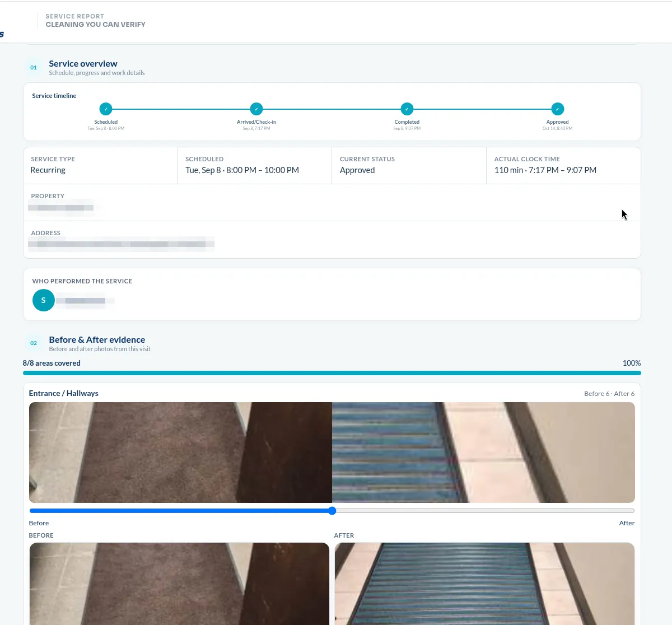Viewport: 672px width, 625px height.
Task: Click the 'Service overview' heading
Action: click(x=83, y=64)
